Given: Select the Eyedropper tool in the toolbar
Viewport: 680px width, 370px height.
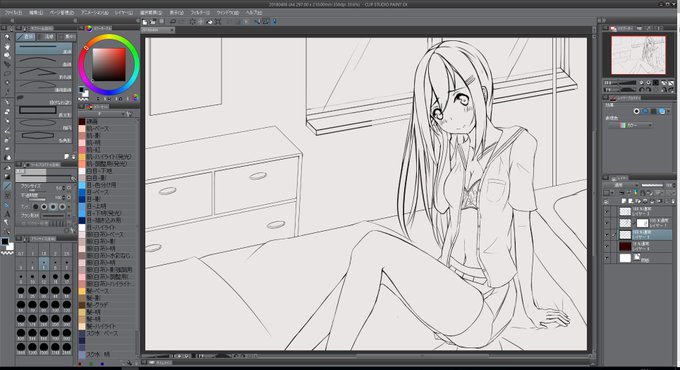Looking at the screenshot, I should 7,92.
